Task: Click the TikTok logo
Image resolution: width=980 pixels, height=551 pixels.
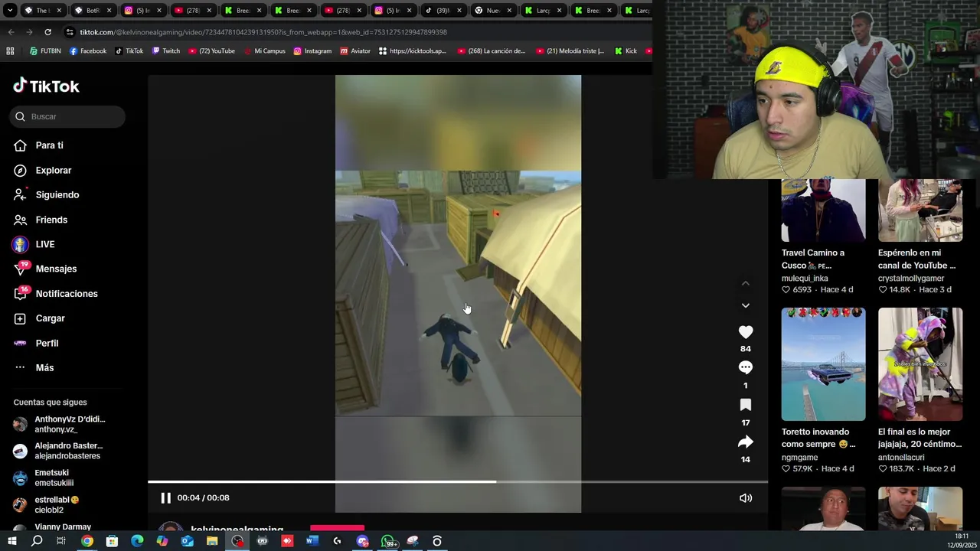Action: coord(46,86)
